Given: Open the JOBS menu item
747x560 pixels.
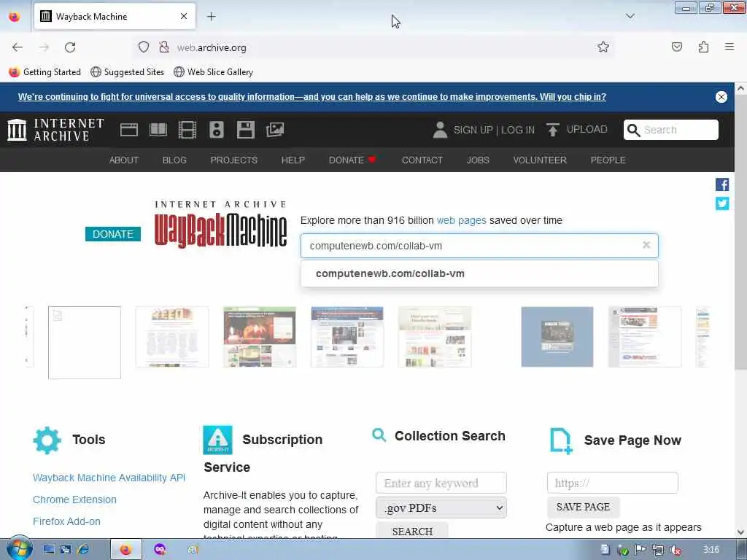Looking at the screenshot, I should pyautogui.click(x=478, y=160).
